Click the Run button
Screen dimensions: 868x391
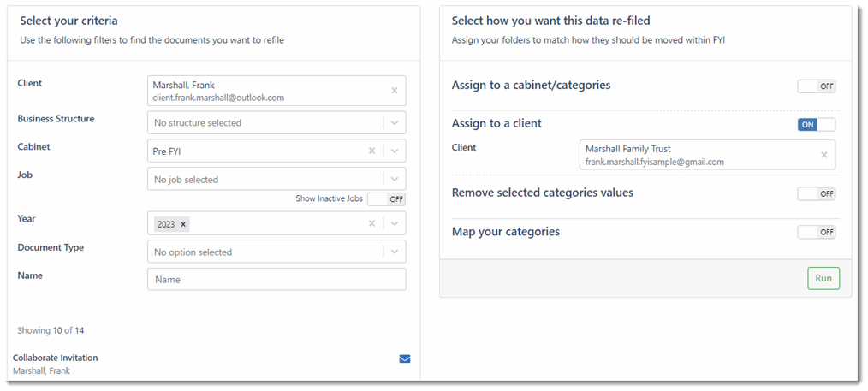[823, 278]
